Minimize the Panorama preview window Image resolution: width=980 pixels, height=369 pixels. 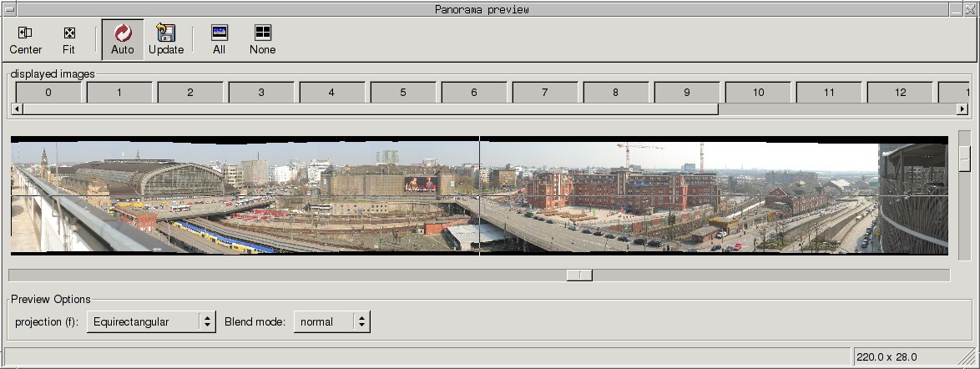(x=957, y=9)
